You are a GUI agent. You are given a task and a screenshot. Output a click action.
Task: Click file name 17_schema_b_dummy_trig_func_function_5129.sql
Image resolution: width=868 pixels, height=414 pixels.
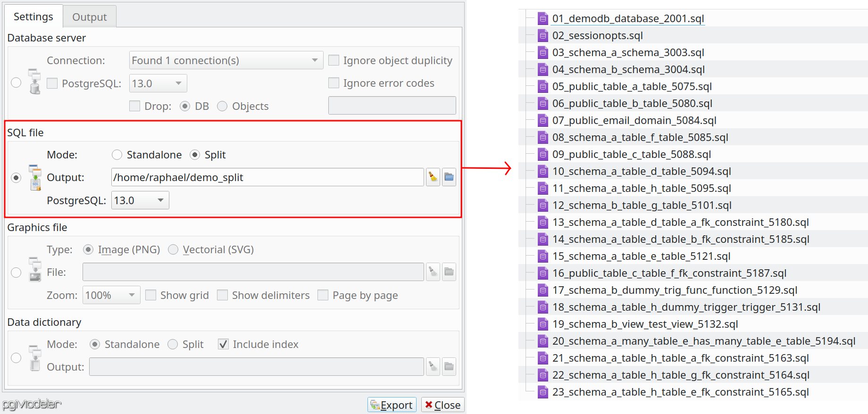pos(675,290)
